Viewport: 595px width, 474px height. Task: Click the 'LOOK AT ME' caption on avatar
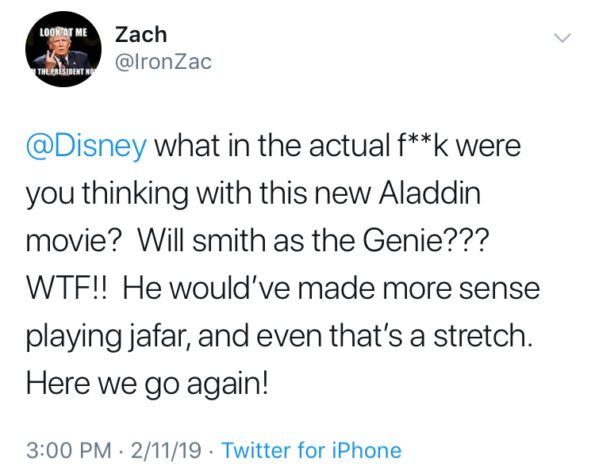point(63,32)
